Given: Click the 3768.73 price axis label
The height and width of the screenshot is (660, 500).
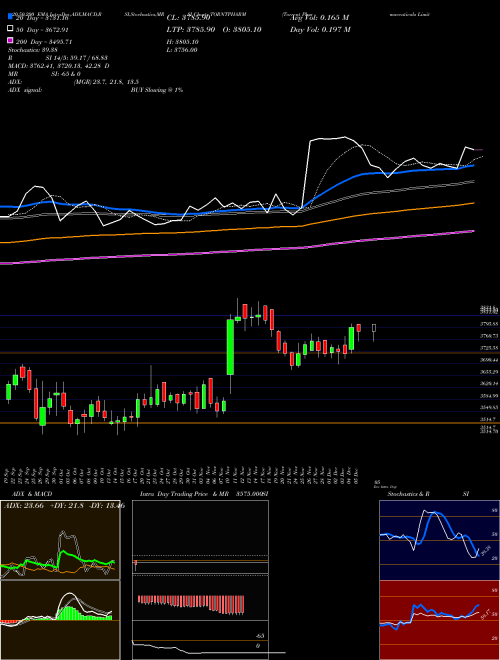Looking at the screenshot, I should [x=489, y=336].
